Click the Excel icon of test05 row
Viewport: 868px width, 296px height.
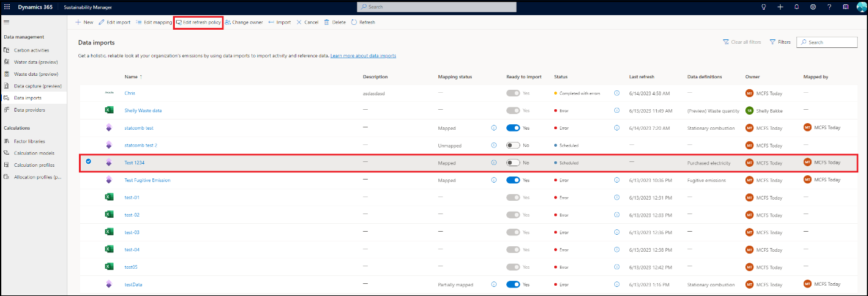pos(109,267)
